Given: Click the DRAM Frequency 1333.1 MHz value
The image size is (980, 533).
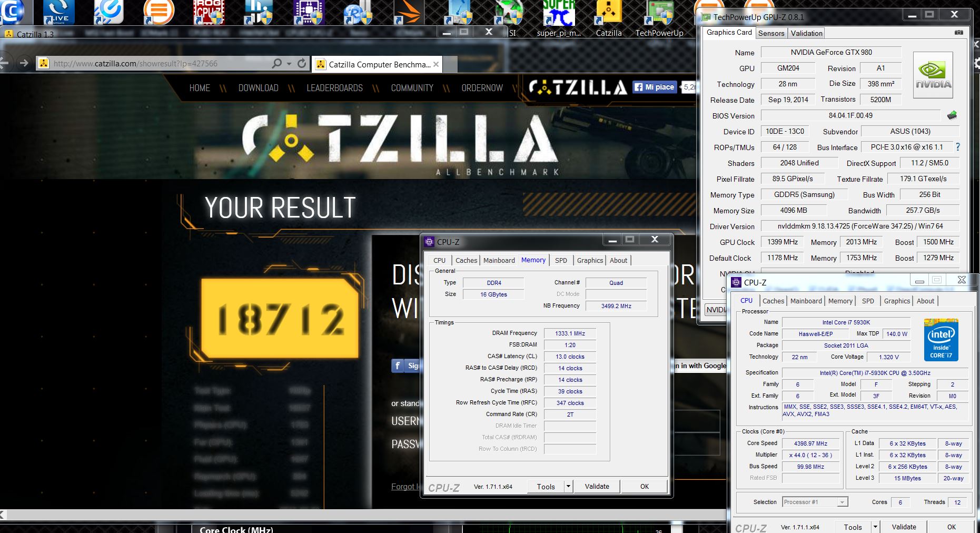Looking at the screenshot, I should tap(570, 333).
